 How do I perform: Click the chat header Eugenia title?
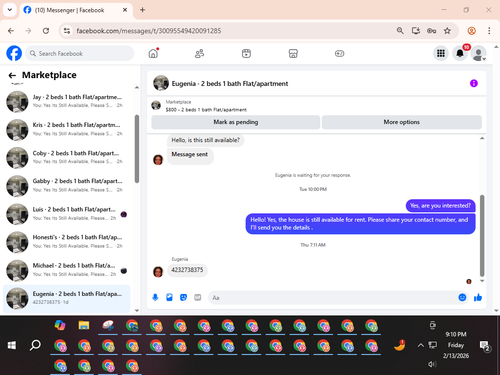pyautogui.click(x=230, y=84)
